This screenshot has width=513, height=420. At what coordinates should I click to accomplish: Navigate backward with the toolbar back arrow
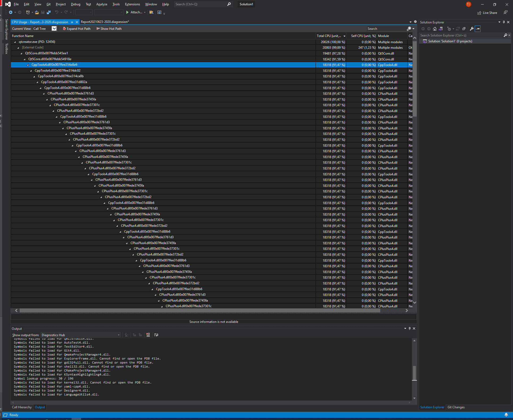11,12
